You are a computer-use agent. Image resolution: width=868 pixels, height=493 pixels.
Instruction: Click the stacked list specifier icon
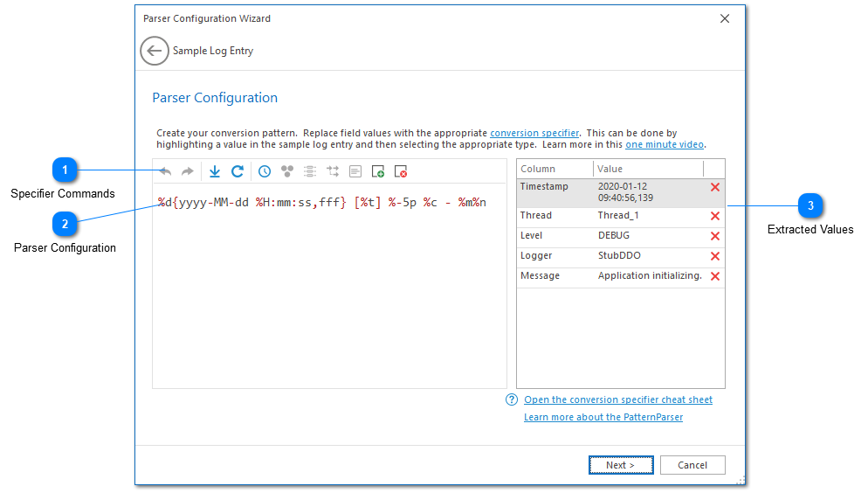coord(310,171)
